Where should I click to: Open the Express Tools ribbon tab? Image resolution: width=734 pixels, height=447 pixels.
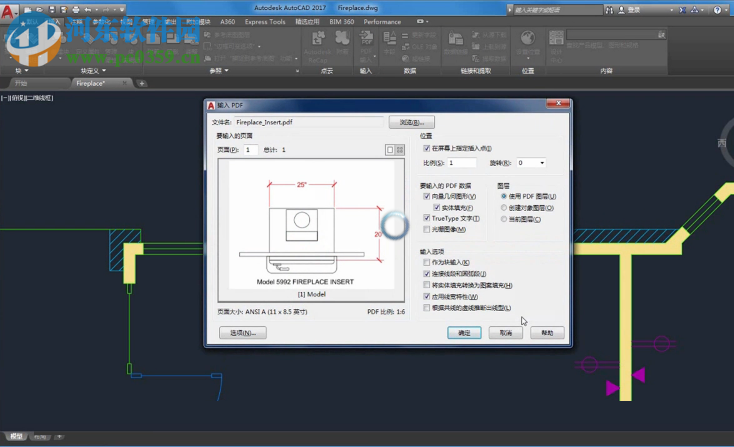265,22
